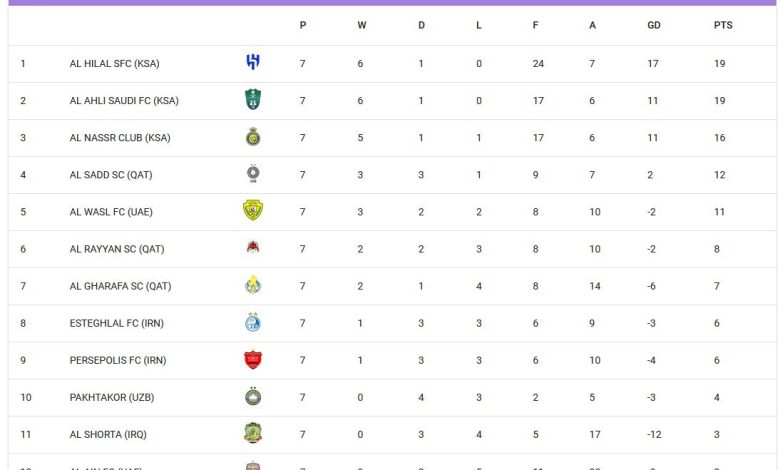Viewport: 780px width, 470px height.
Task: Click the Al Wasl FC yellow crest
Action: pos(253,211)
